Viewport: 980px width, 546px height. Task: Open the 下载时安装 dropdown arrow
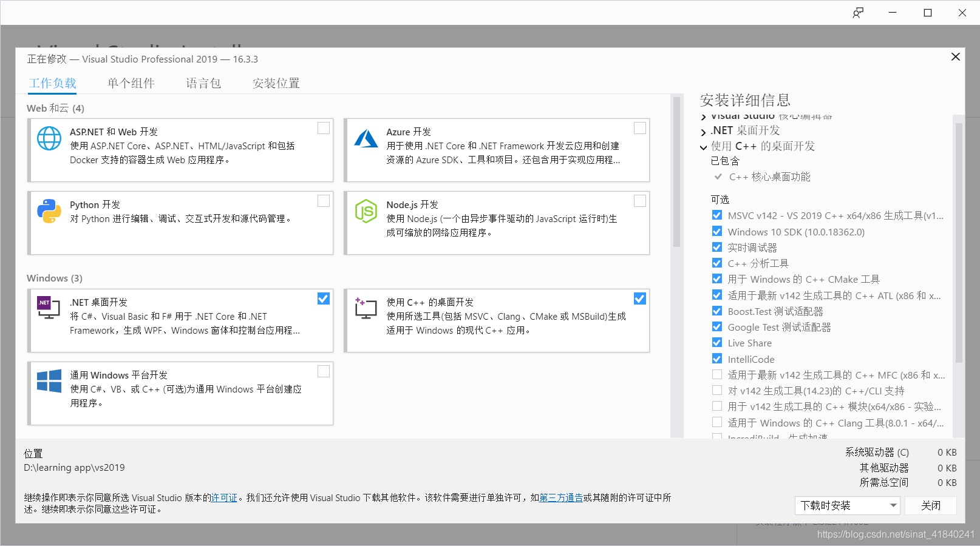point(893,505)
